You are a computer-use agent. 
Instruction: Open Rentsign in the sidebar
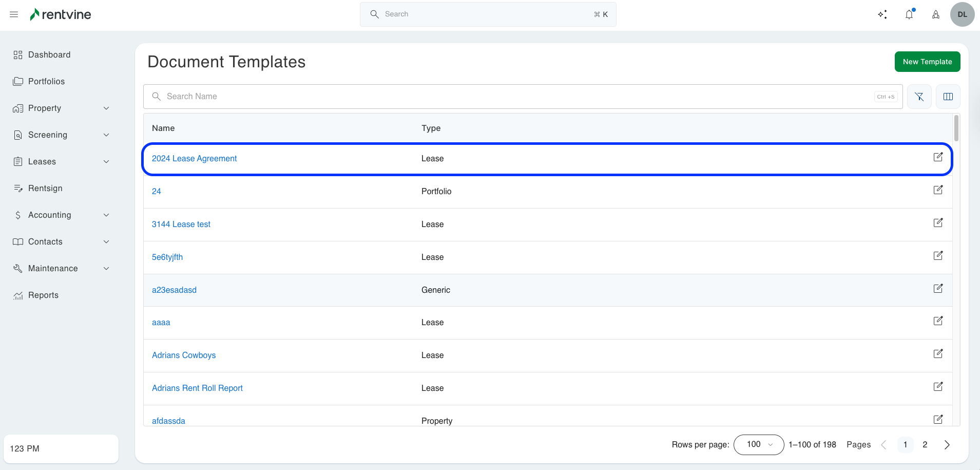click(x=45, y=189)
